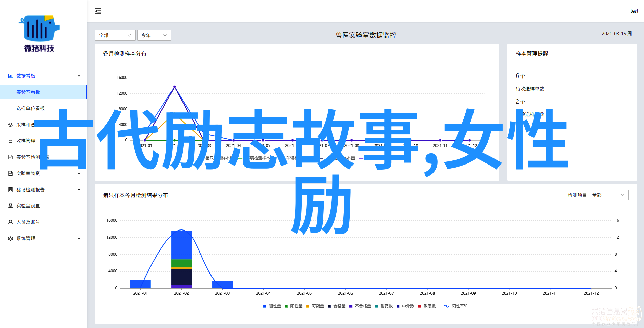Click the 实验室物资 file icon
Screen dimensions: 644x328
click(x=11, y=173)
